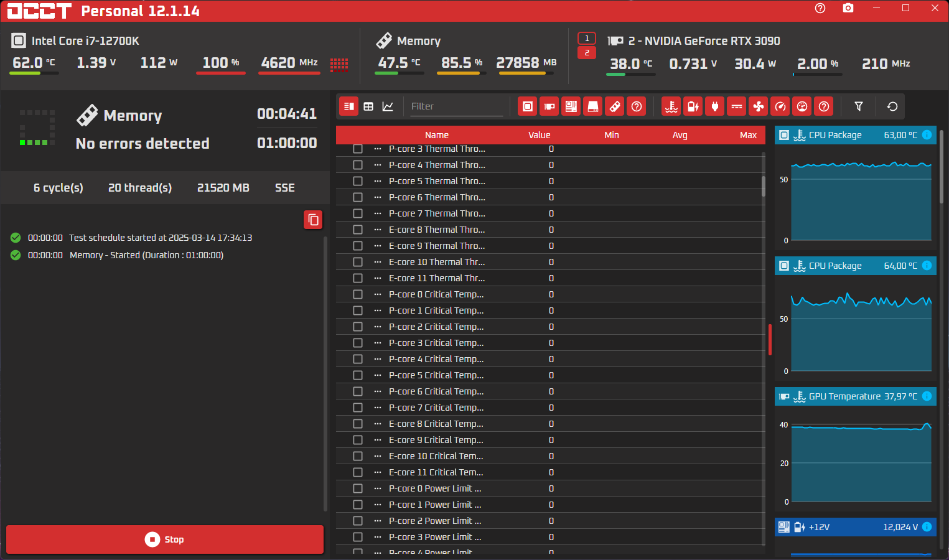
Task: Switch to the table-only view
Action: tap(368, 106)
